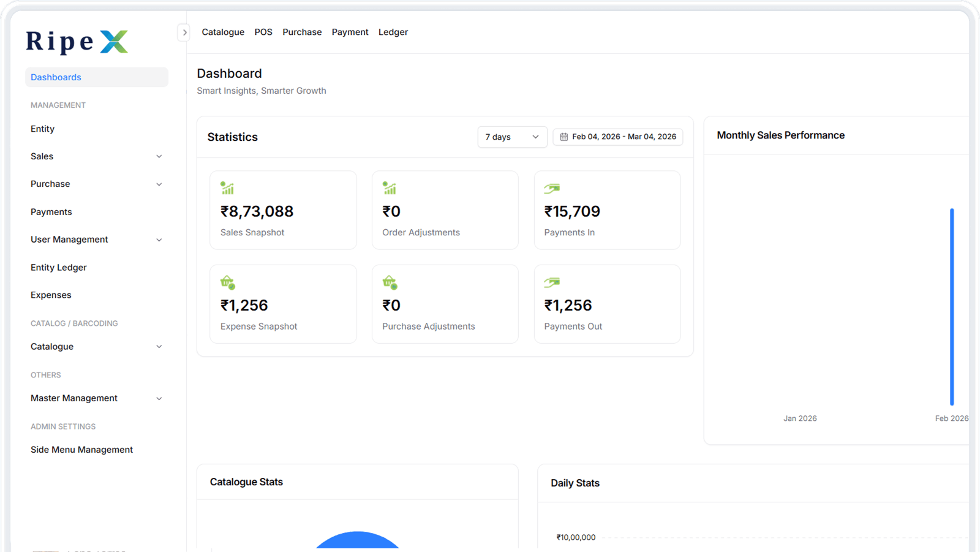Toggle the sidebar collapse arrow
Screen dimensions: 980x552
click(x=184, y=32)
